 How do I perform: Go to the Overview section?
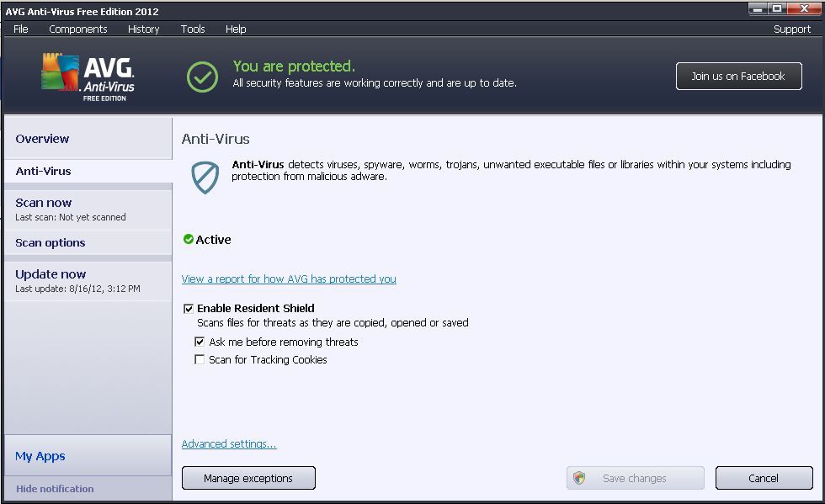88,138
